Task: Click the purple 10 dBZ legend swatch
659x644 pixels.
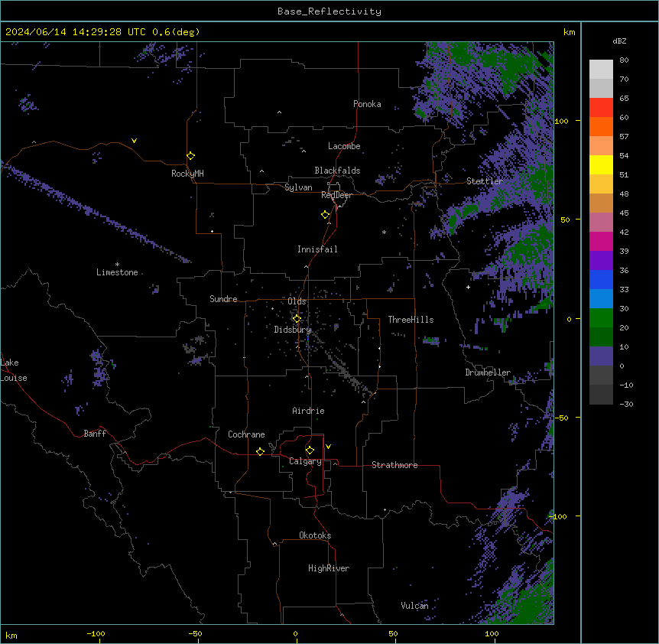Action: click(601, 356)
